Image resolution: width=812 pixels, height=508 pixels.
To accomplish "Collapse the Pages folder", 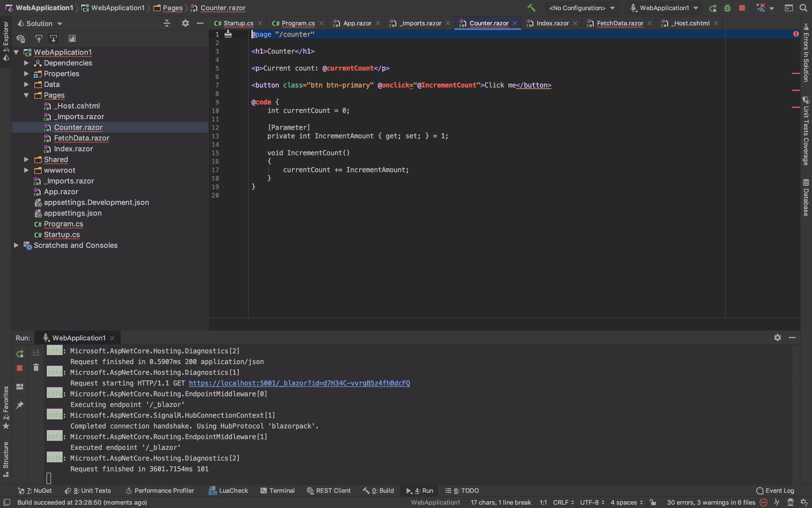I will [x=26, y=95].
